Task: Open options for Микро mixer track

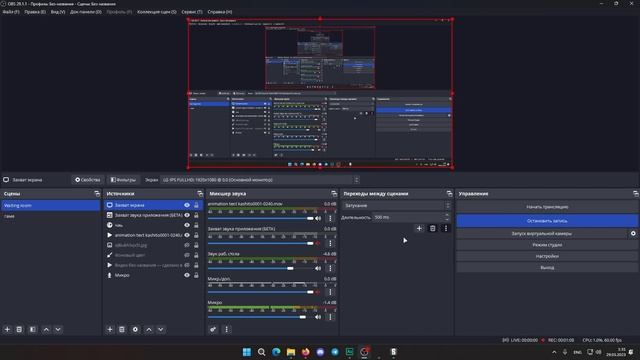Action: coord(330,317)
